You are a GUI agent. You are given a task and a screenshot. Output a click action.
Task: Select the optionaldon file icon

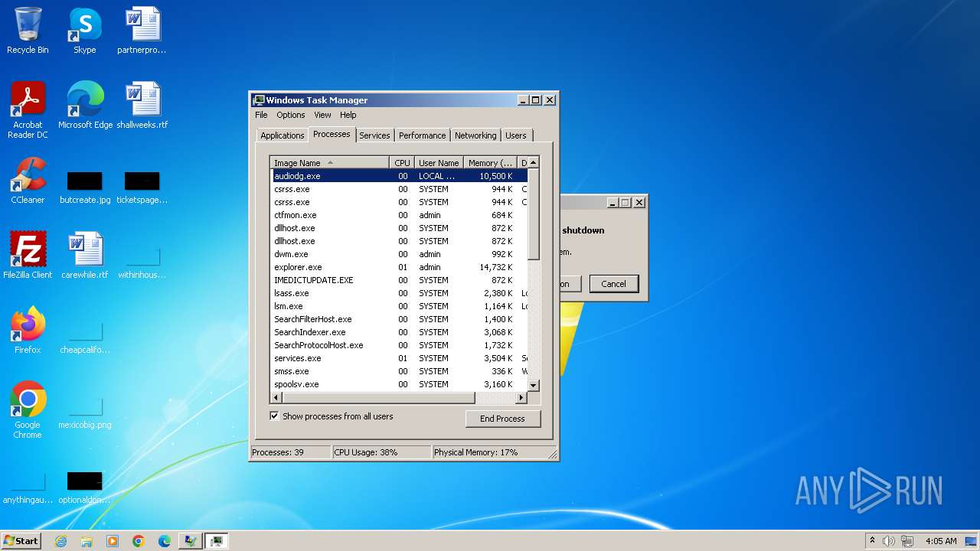[x=85, y=487]
